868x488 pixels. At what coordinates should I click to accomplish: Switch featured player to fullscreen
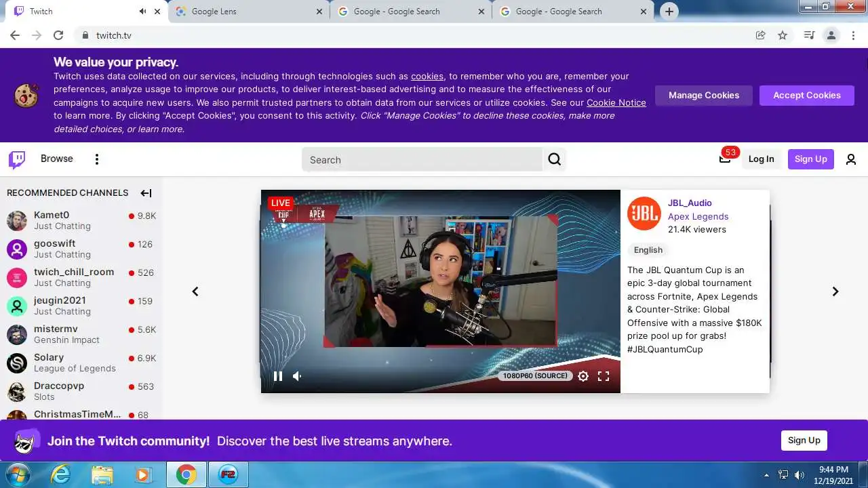click(604, 376)
